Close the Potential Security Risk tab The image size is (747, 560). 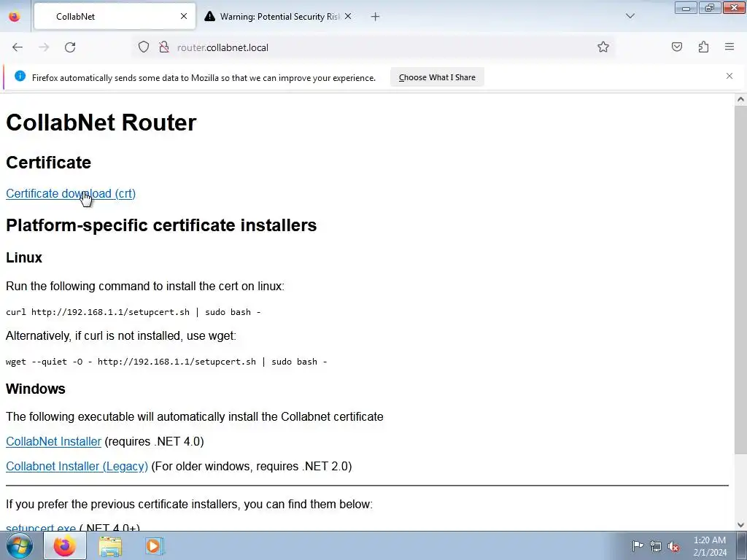click(348, 16)
